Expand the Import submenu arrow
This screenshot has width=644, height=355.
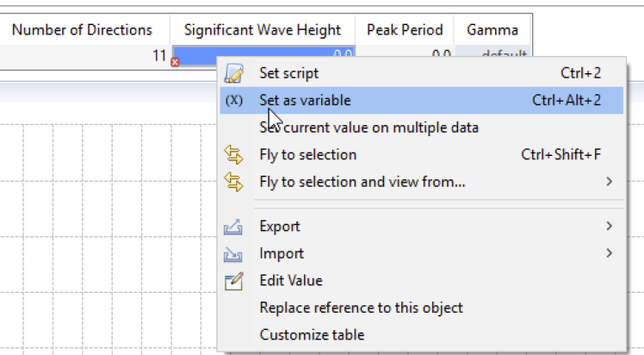pyautogui.click(x=609, y=253)
